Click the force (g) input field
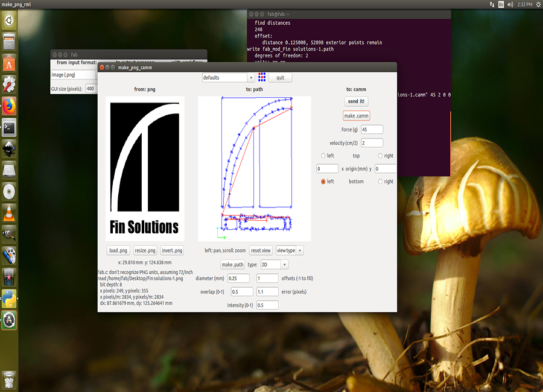 point(372,130)
